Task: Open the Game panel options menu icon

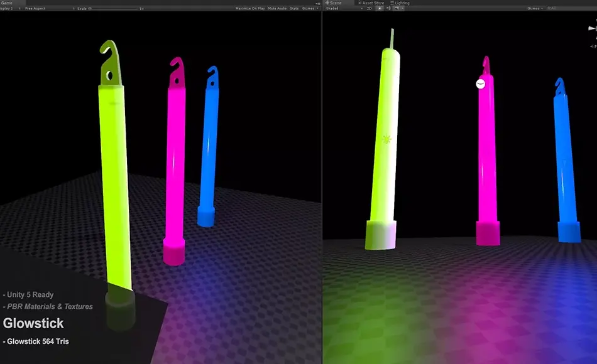Action: click(x=319, y=3)
